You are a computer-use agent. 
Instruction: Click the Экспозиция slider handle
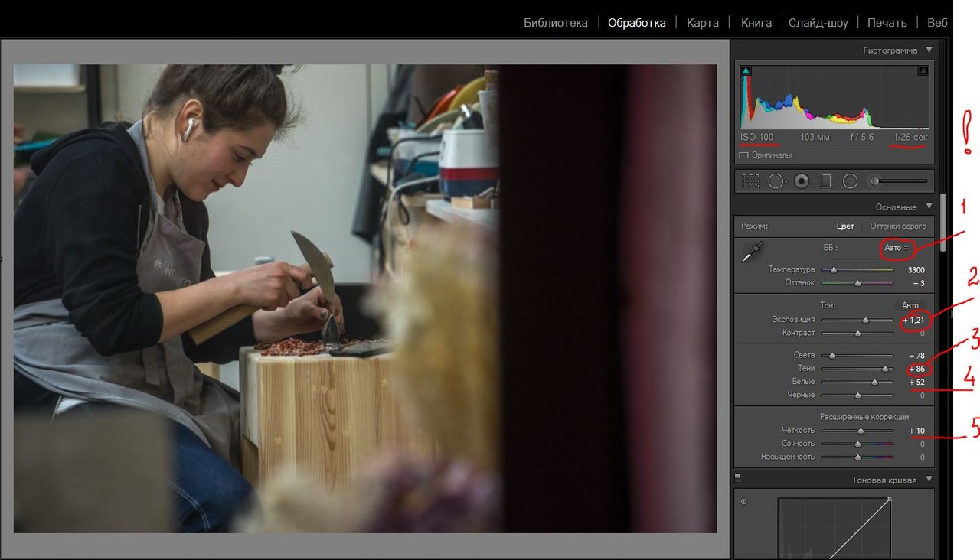click(866, 320)
